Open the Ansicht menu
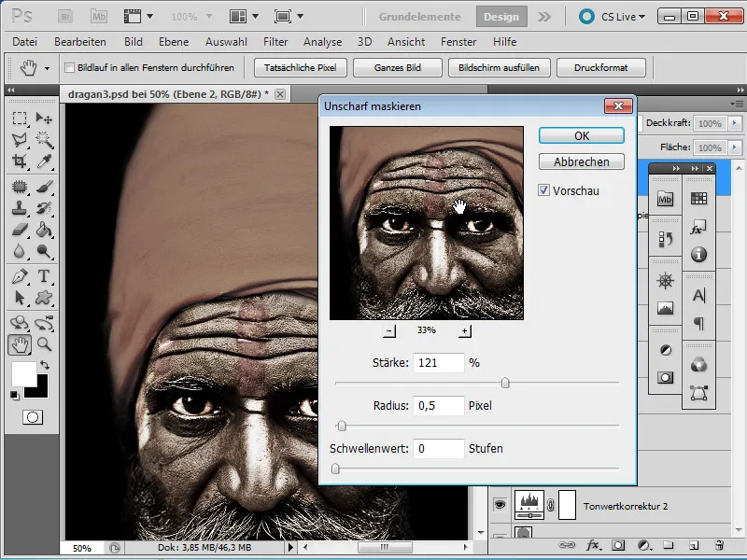The height and width of the screenshot is (560, 747). pyautogui.click(x=406, y=42)
